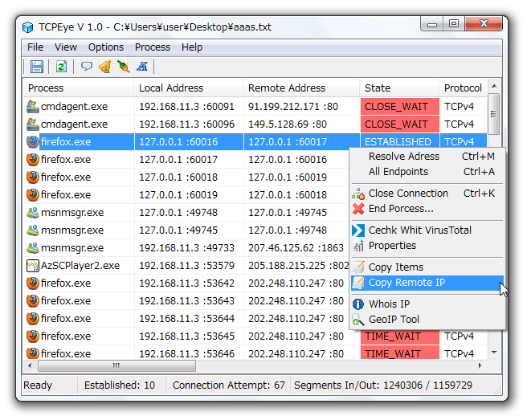
Task: Click the Properties chart icon in context menu
Action: [358, 246]
